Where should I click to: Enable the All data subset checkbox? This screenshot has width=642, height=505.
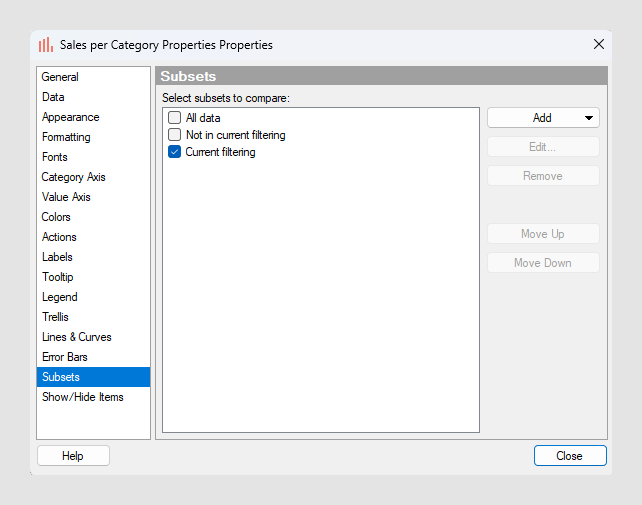[175, 118]
